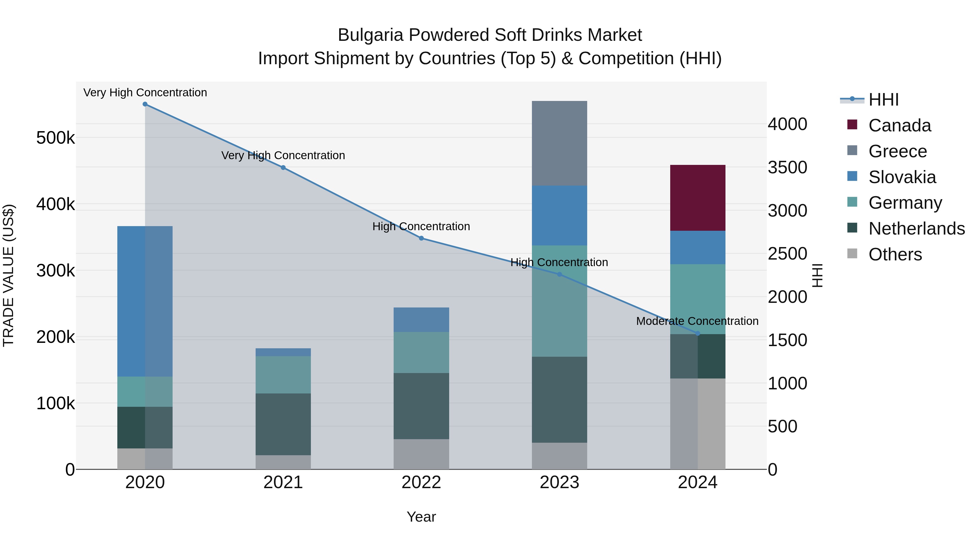Click the Netherlands segment of 2022 bar
The width and height of the screenshot is (980, 551).
(x=421, y=407)
